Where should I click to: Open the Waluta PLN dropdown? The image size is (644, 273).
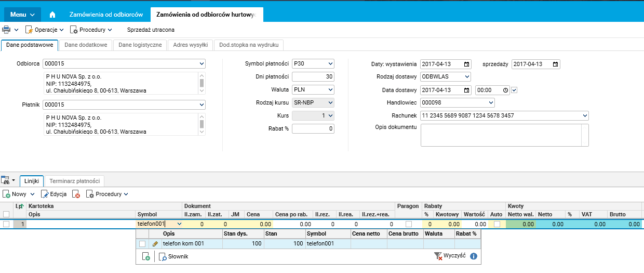(330, 89)
